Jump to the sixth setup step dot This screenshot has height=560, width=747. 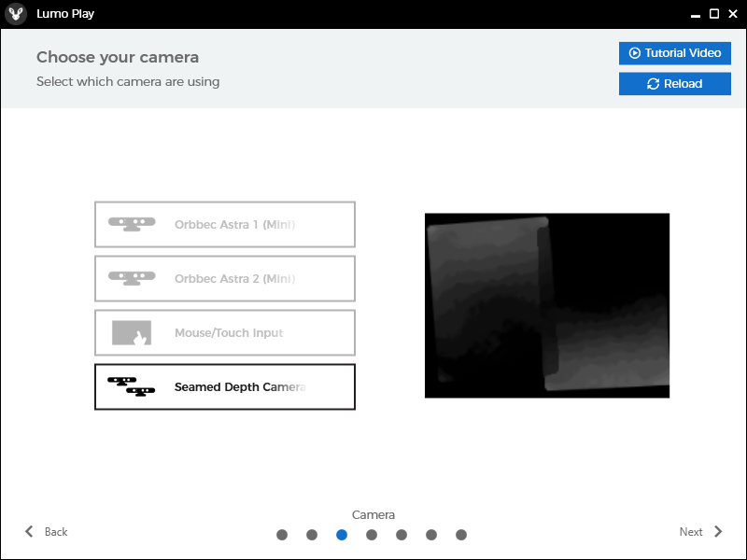(x=431, y=535)
